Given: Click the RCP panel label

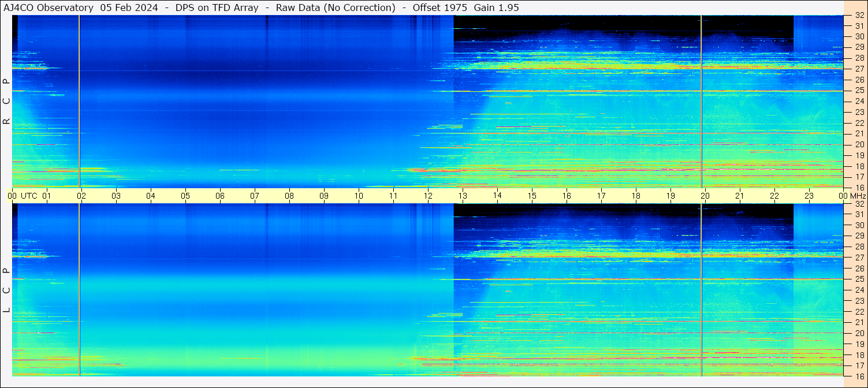Looking at the screenshot, I should [7, 102].
